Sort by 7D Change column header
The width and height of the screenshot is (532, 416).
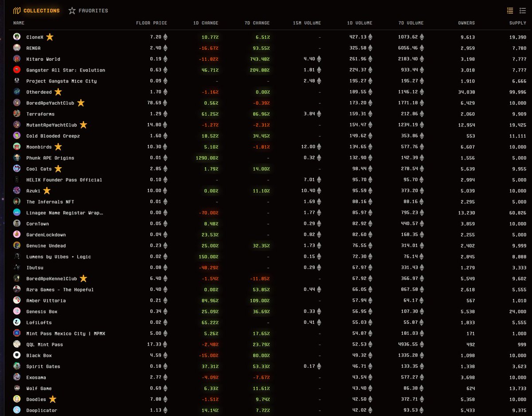[257, 23]
